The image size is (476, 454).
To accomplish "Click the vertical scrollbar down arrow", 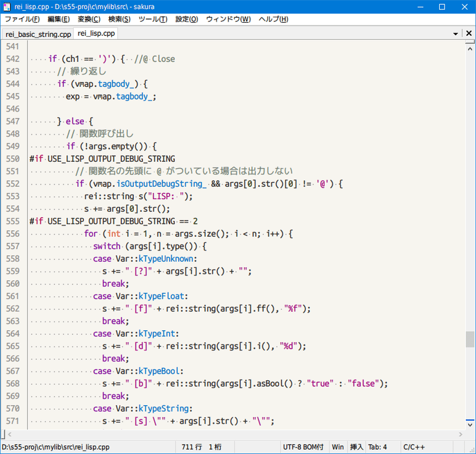I will 470,424.
